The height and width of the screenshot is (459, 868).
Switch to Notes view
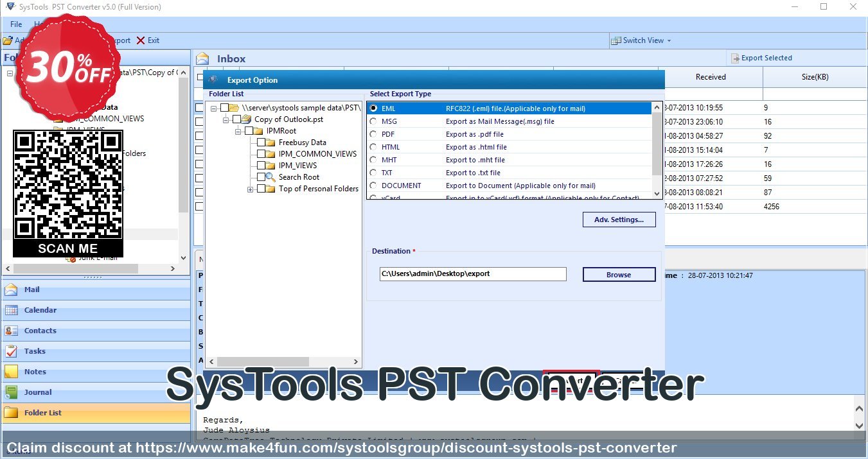coord(96,372)
